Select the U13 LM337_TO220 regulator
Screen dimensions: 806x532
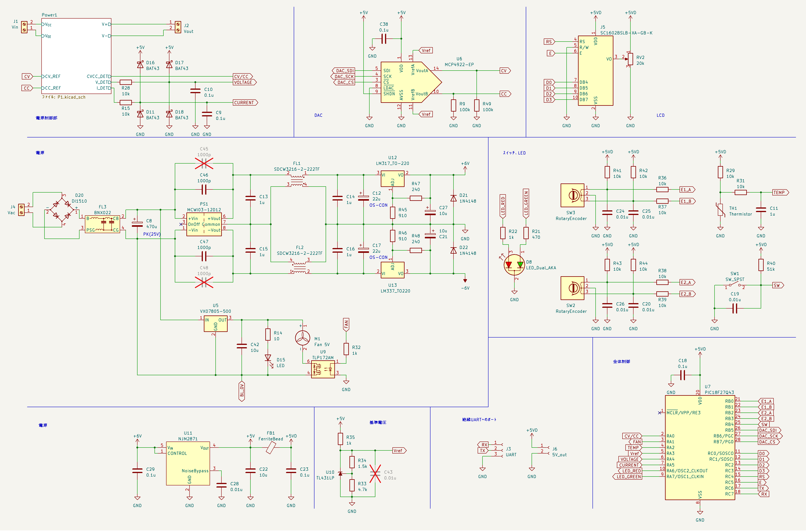(x=393, y=270)
